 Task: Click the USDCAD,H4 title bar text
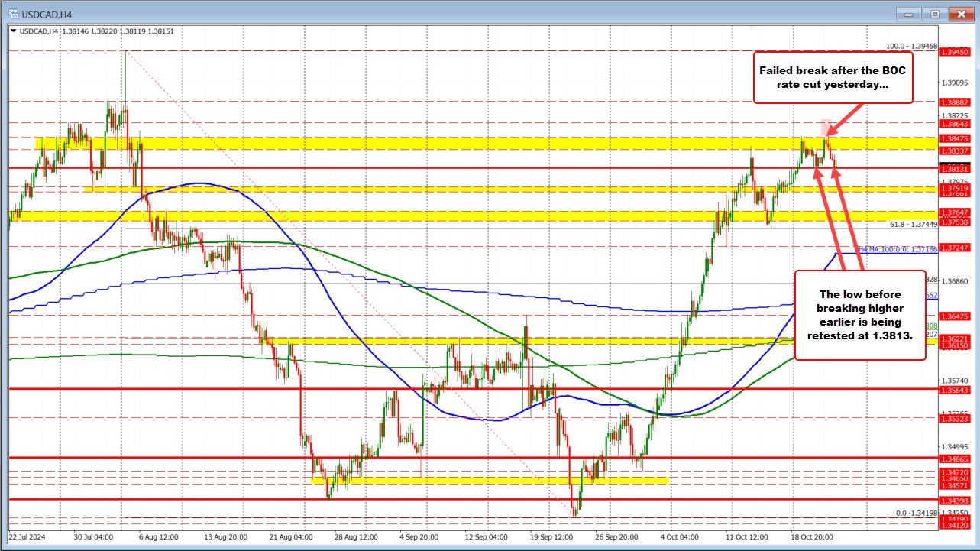[46, 13]
